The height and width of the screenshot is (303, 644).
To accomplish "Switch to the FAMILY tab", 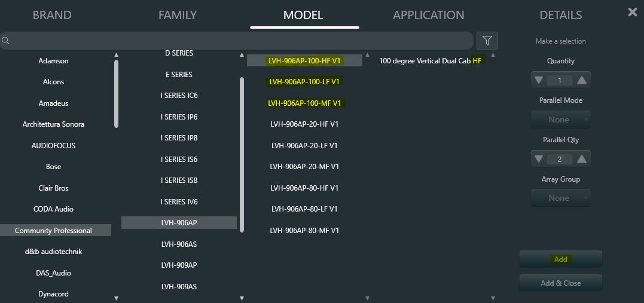I will pos(178,15).
